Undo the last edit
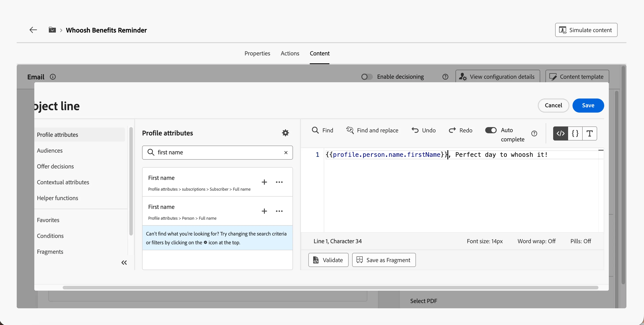 pyautogui.click(x=423, y=130)
